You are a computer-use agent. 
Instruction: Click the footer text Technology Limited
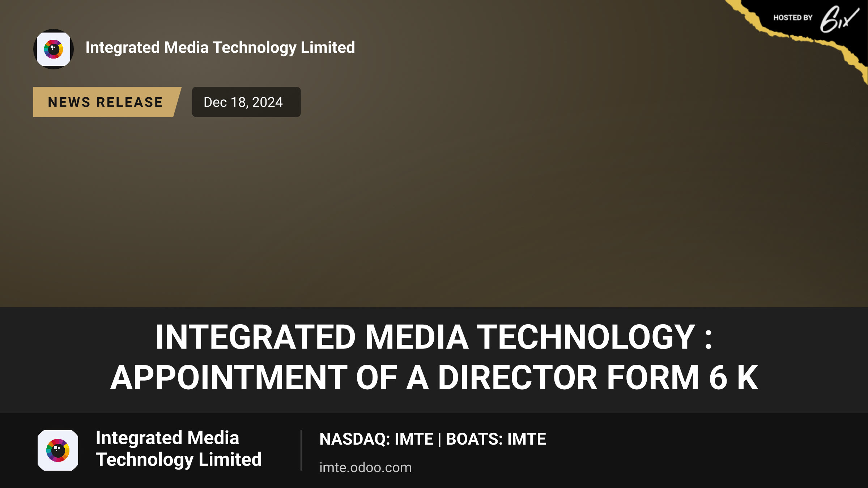(x=178, y=460)
